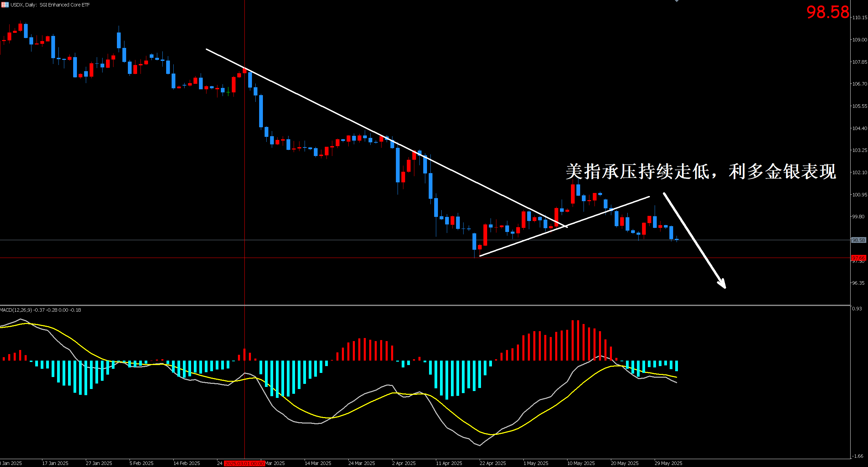868x467 pixels.
Task: Click the 29 May 2025 date label
Action: coord(668,463)
